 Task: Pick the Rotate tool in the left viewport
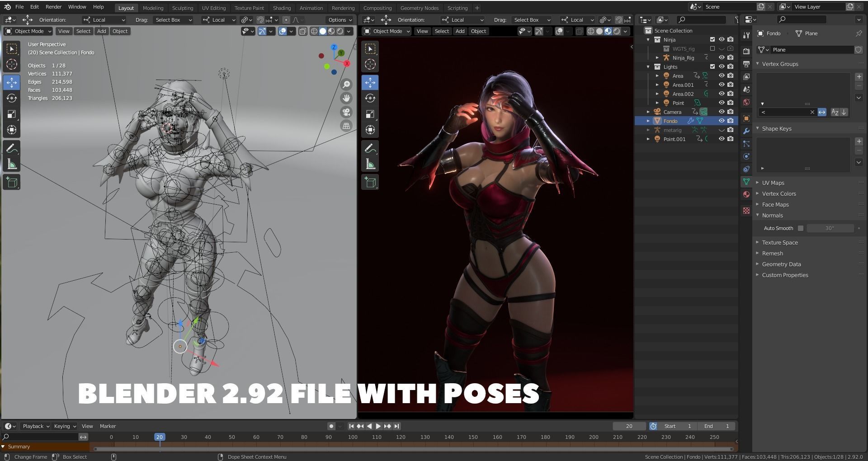click(12, 98)
